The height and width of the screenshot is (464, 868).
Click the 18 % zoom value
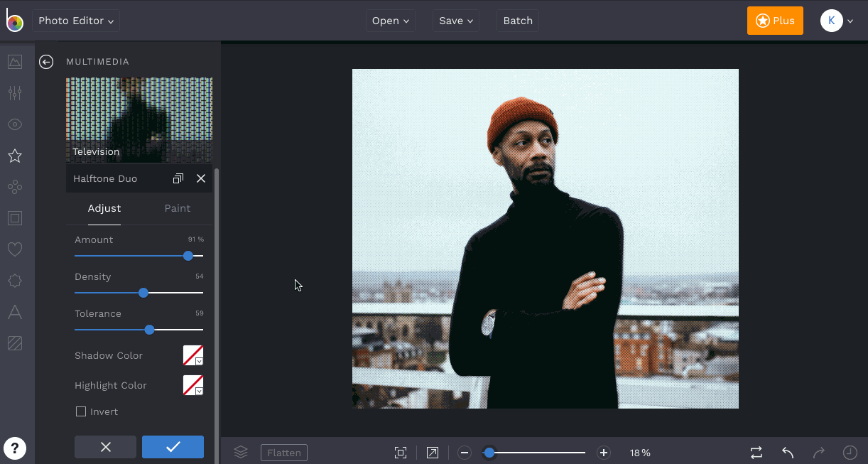[x=640, y=453]
